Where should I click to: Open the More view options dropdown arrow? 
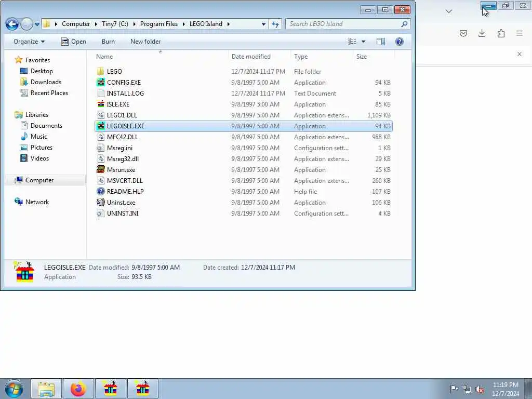click(363, 42)
